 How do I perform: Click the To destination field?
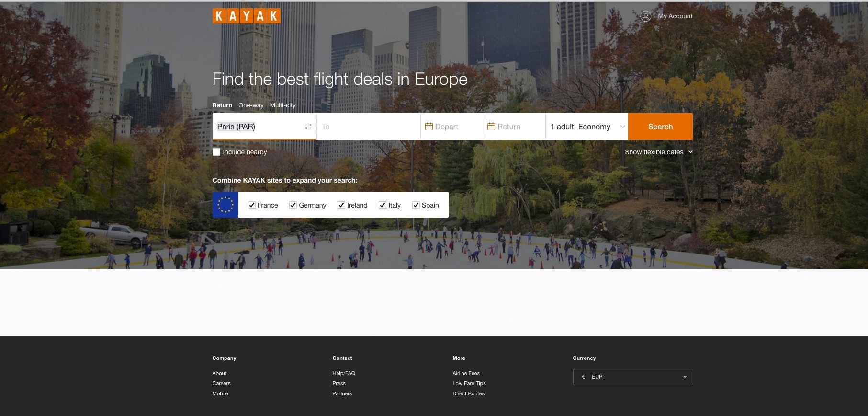(x=369, y=127)
